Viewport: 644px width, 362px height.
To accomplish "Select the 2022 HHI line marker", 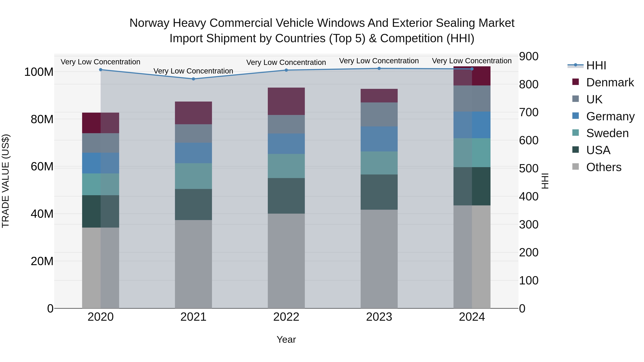I will [286, 70].
